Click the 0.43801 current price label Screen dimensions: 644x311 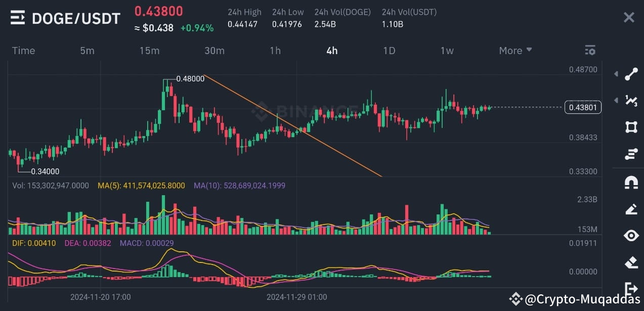582,107
